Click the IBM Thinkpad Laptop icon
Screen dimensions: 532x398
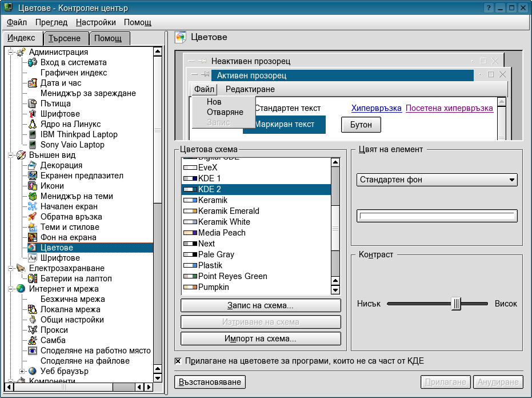33,134
